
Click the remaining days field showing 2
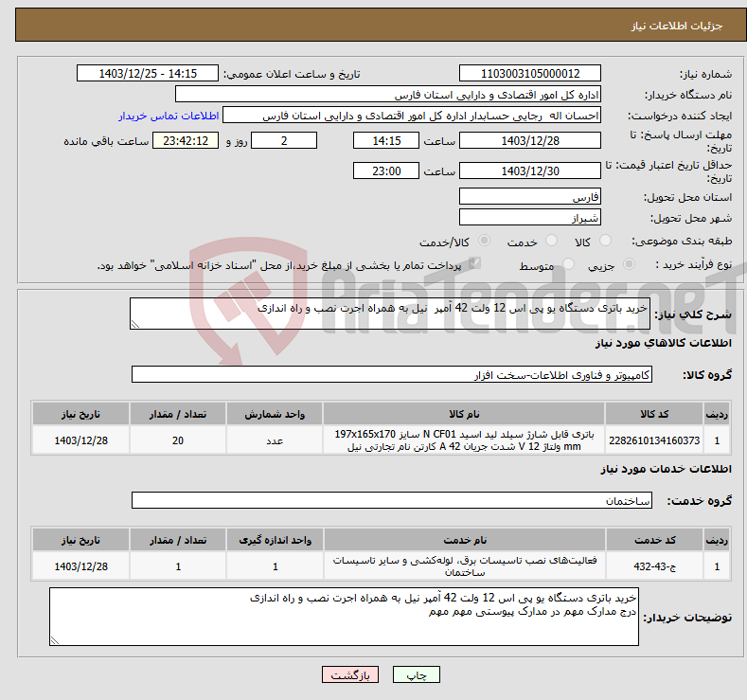click(284, 140)
